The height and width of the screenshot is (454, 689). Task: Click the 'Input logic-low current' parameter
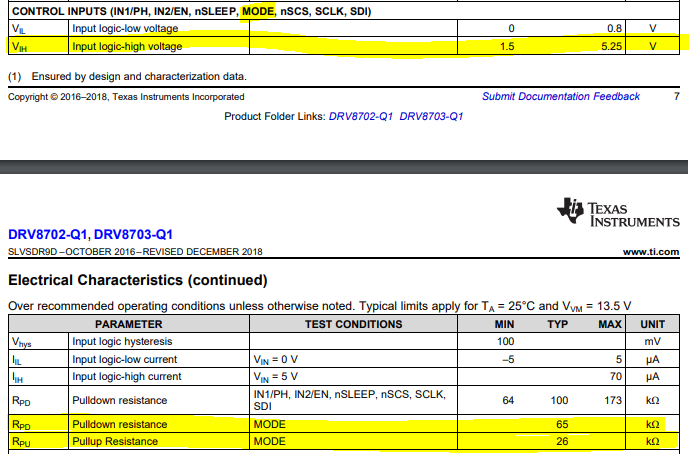pos(124,360)
